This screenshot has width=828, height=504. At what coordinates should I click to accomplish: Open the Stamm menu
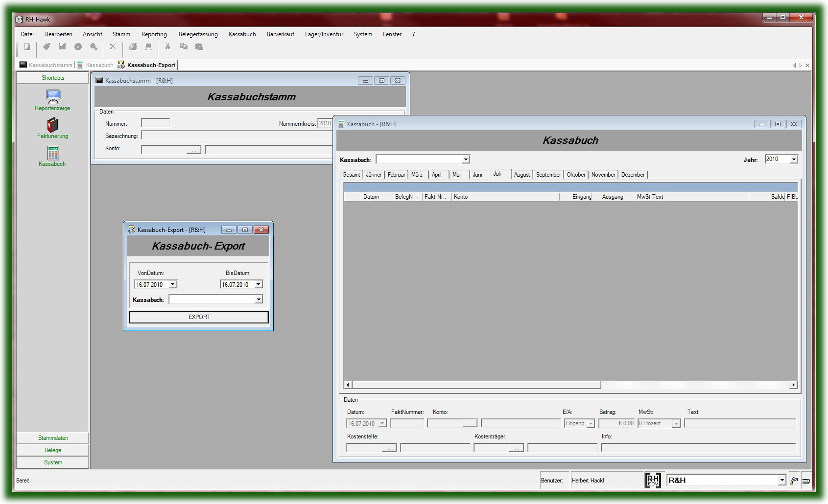click(121, 34)
